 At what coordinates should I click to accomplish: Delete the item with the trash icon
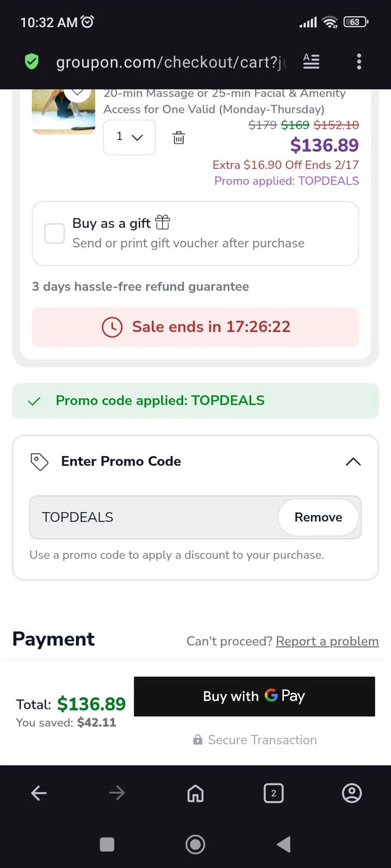(178, 138)
